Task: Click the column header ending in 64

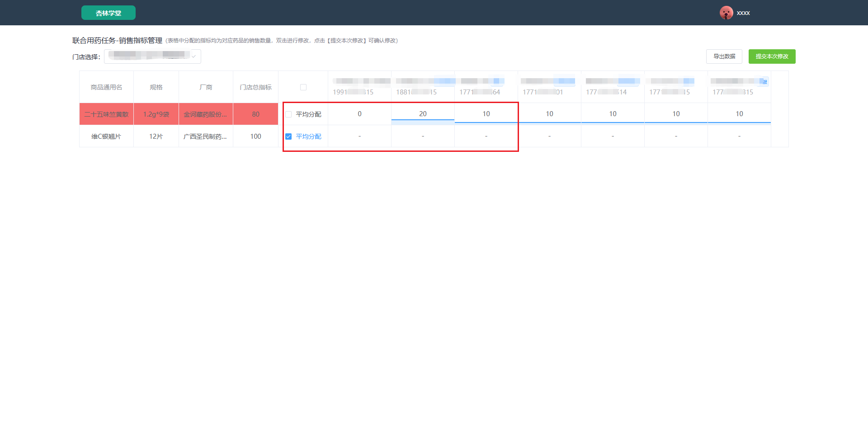Action: point(486,87)
